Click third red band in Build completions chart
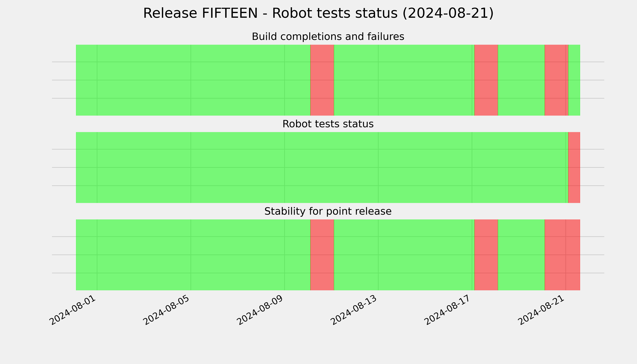The height and width of the screenshot is (364, 637). coord(556,80)
